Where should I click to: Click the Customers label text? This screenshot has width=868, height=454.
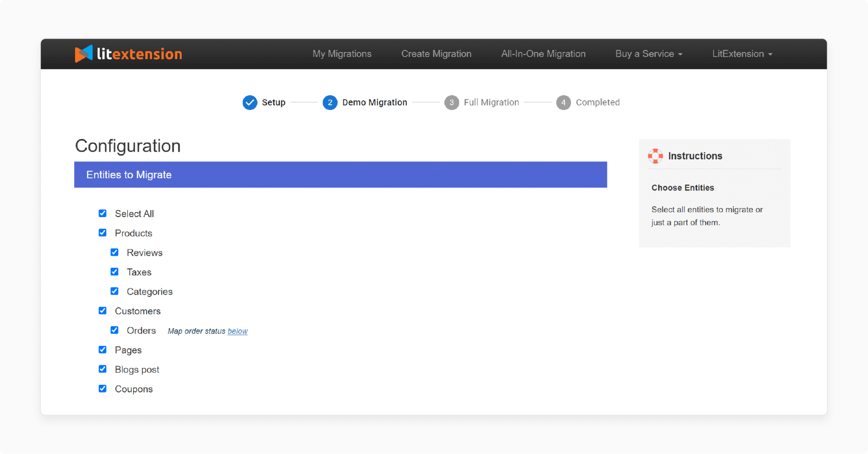pos(138,311)
